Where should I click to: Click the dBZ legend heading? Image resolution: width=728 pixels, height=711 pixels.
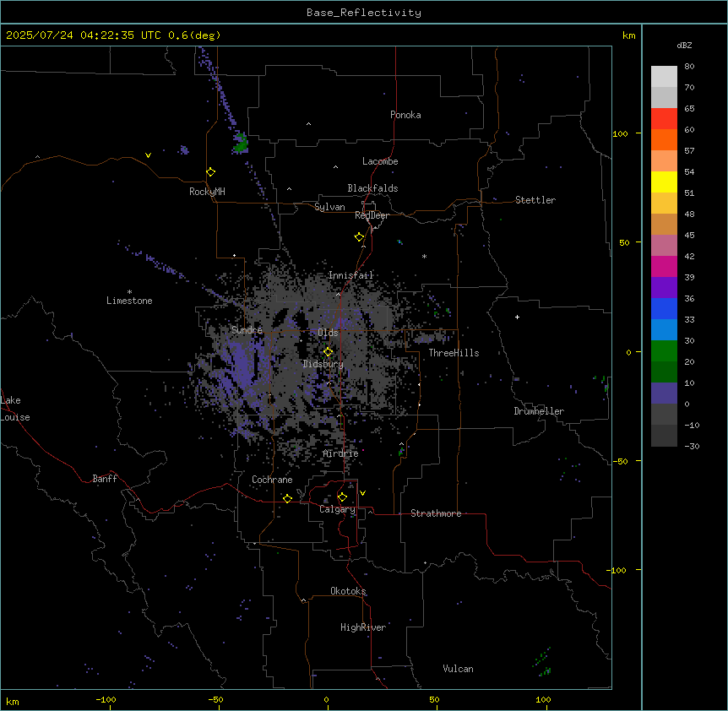click(684, 45)
